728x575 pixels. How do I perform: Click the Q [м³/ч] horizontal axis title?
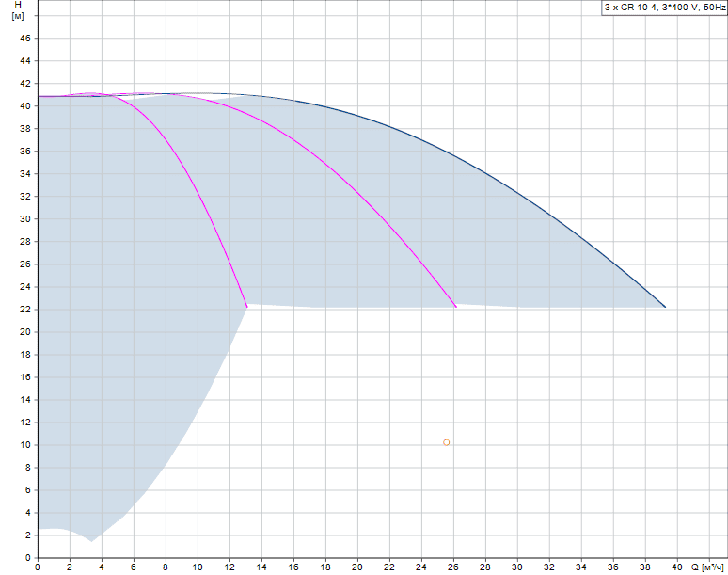[x=707, y=567]
